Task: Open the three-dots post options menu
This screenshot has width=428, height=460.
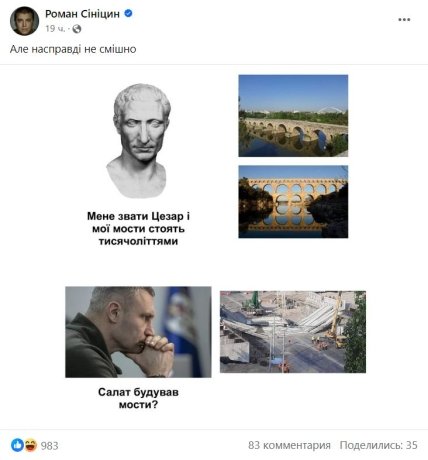Action: click(x=404, y=20)
